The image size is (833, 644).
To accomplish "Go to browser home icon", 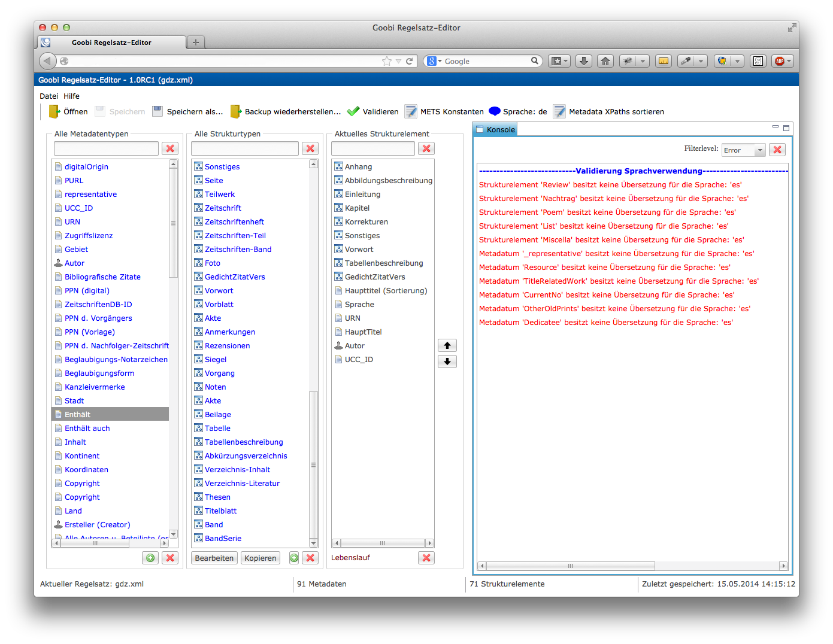I will pyautogui.click(x=605, y=61).
